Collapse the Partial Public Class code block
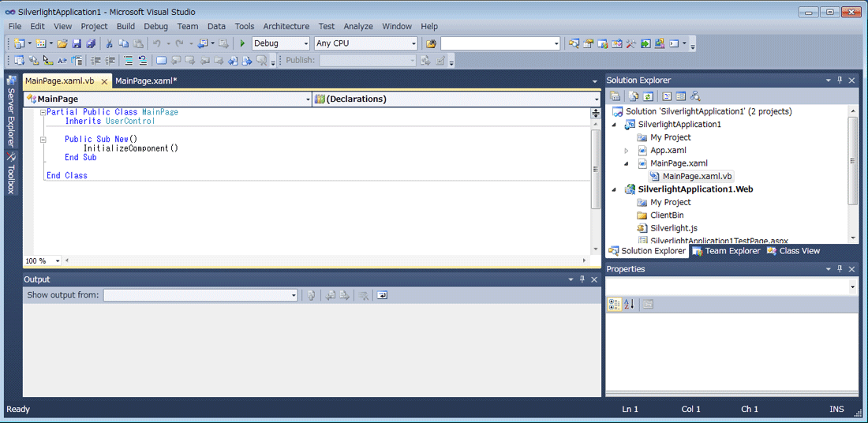868x423 pixels. 43,112
